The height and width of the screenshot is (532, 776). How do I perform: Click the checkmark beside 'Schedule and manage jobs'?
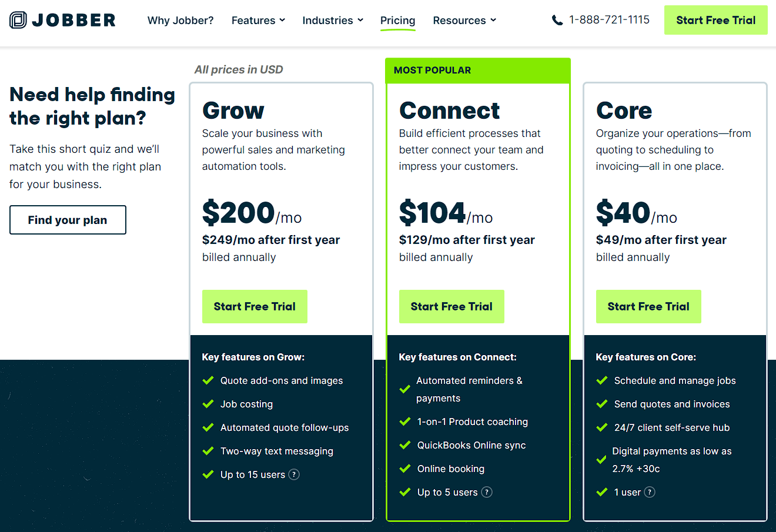coord(601,380)
